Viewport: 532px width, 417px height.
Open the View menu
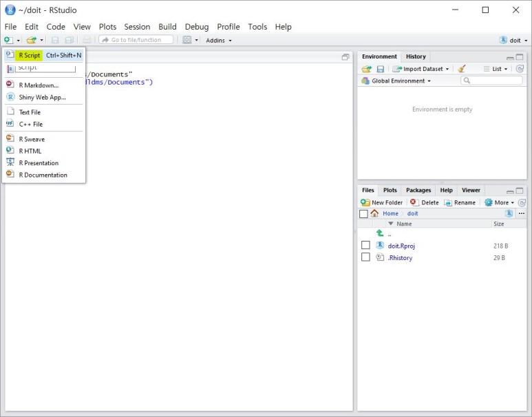(82, 27)
